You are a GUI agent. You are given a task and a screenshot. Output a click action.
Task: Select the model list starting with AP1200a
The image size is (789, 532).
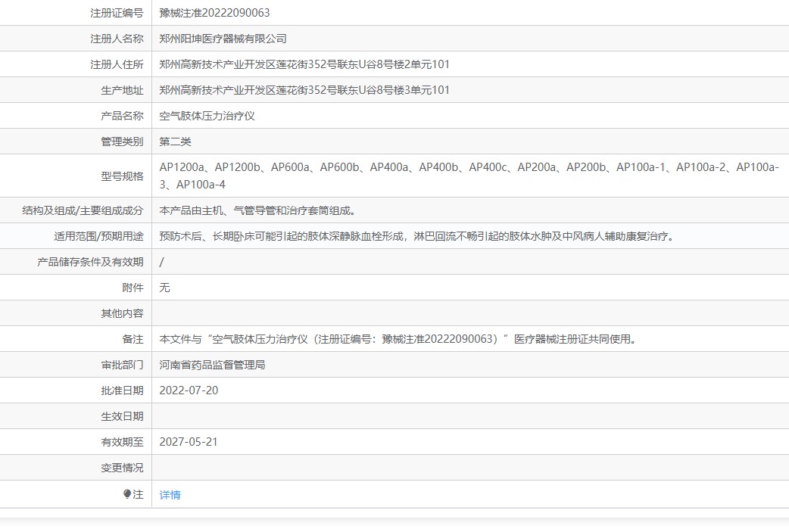tap(469, 176)
